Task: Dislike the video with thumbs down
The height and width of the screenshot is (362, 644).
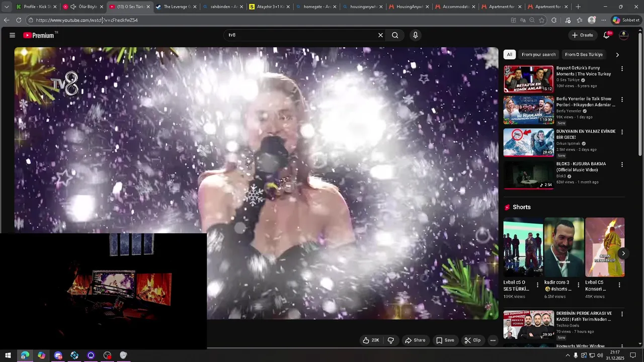Action: [391, 340]
